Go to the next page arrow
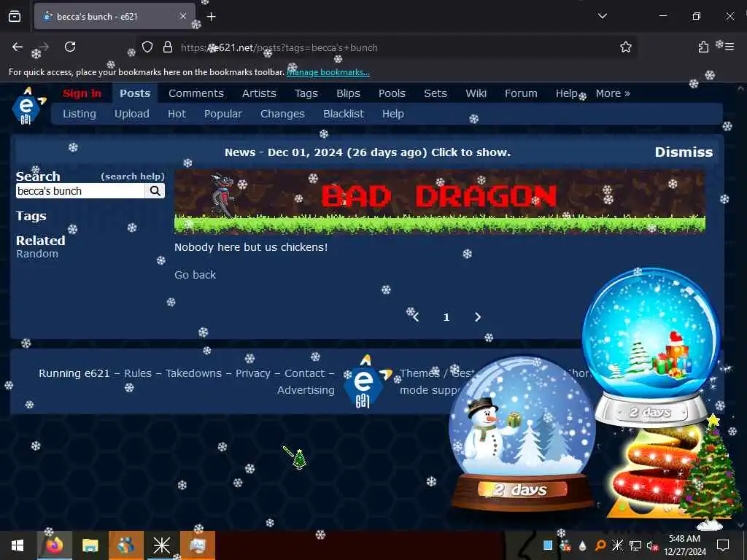 tap(477, 317)
